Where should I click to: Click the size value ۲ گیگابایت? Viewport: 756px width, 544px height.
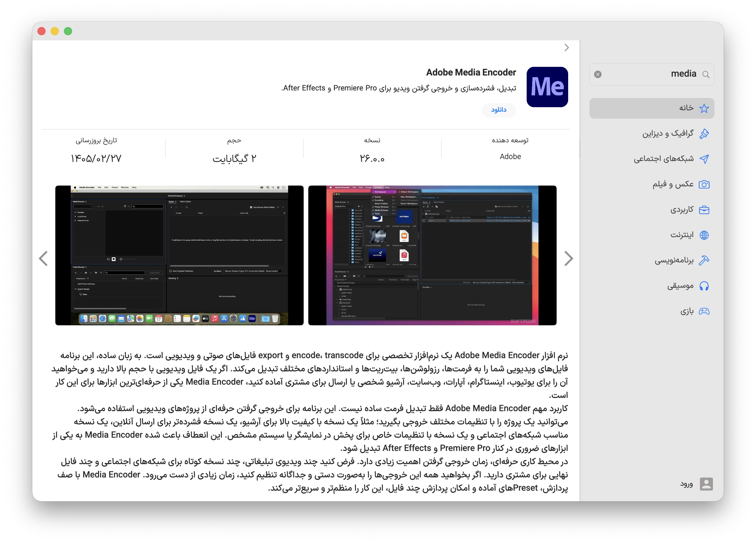click(234, 159)
